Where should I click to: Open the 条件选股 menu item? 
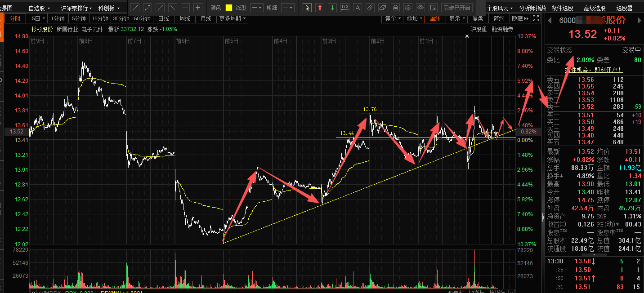pyautogui.click(x=562, y=8)
